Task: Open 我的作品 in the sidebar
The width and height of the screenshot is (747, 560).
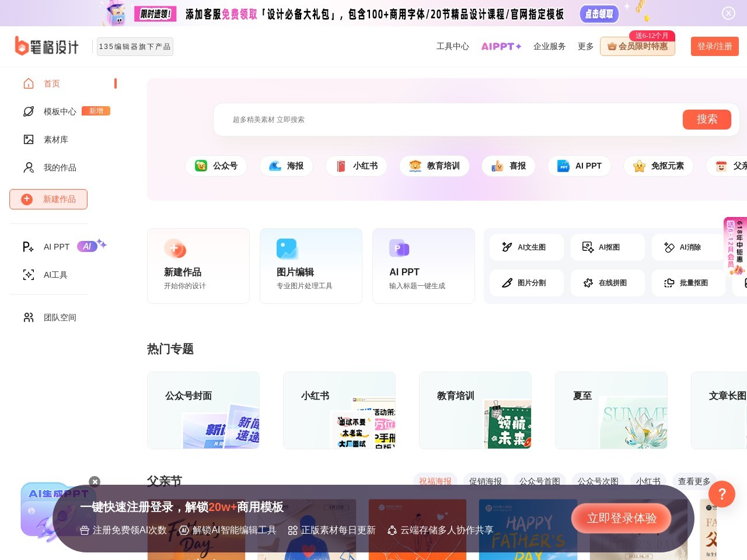Action: (x=60, y=167)
